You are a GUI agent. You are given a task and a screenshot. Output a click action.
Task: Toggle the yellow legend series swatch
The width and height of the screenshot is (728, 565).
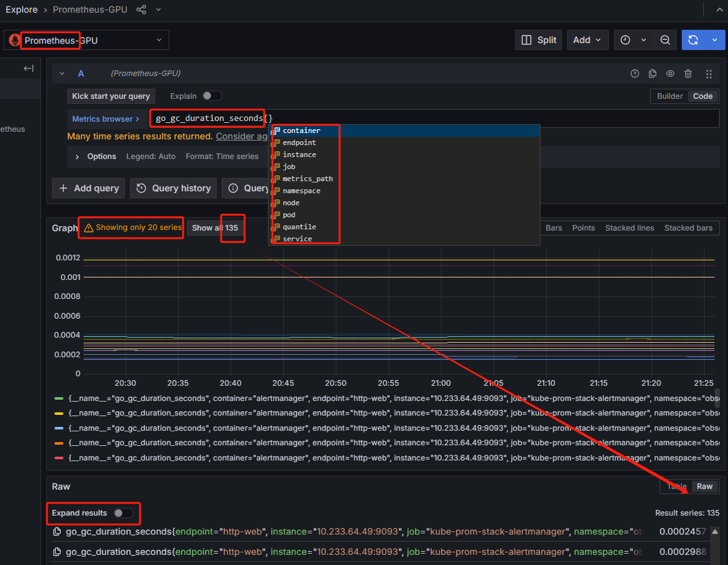pyautogui.click(x=58, y=413)
